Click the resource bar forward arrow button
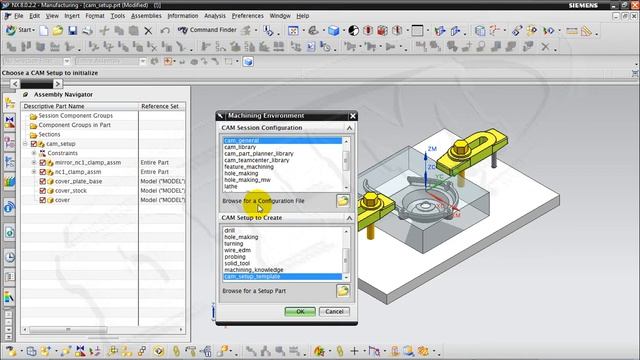 coord(58,84)
